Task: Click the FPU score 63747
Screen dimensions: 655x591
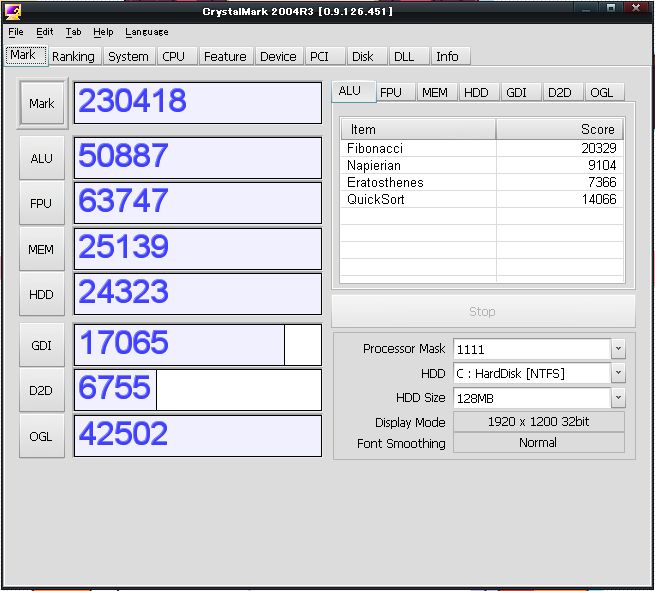Action: pyautogui.click(x=198, y=203)
